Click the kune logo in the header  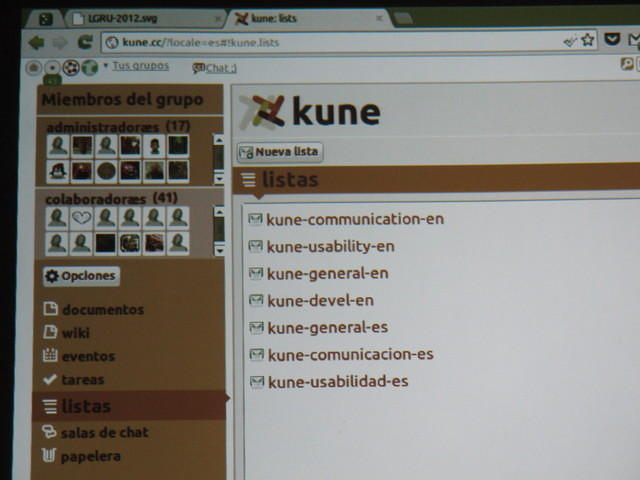(x=310, y=111)
